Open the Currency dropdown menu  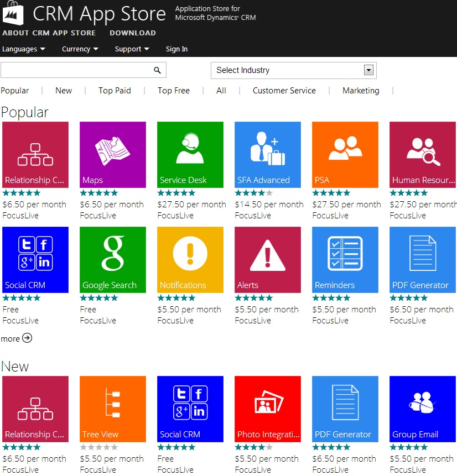[x=80, y=49]
